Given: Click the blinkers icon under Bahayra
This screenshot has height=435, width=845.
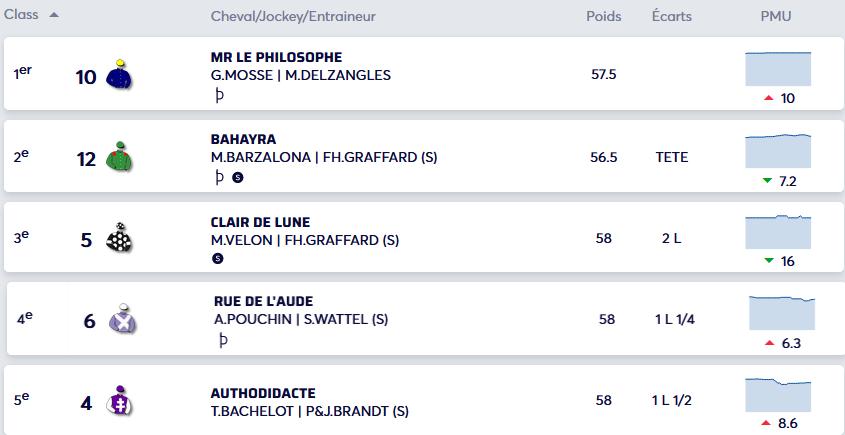Looking at the screenshot, I should [219, 177].
